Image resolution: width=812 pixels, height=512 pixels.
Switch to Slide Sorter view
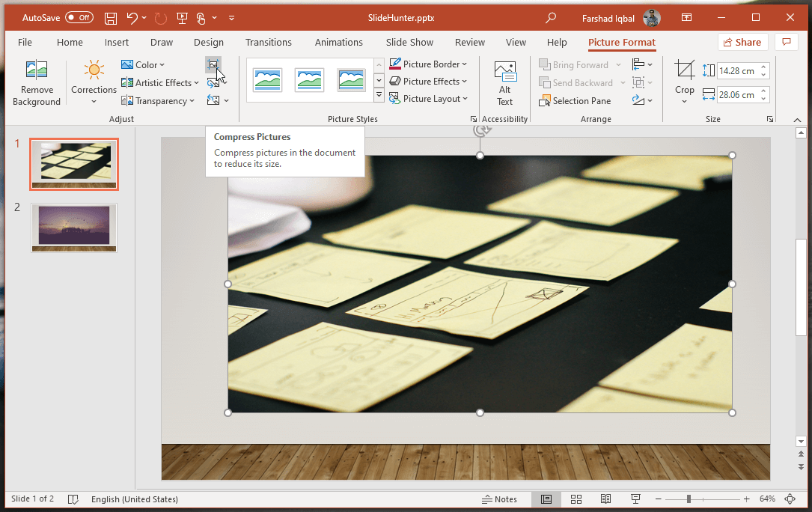[576, 499]
